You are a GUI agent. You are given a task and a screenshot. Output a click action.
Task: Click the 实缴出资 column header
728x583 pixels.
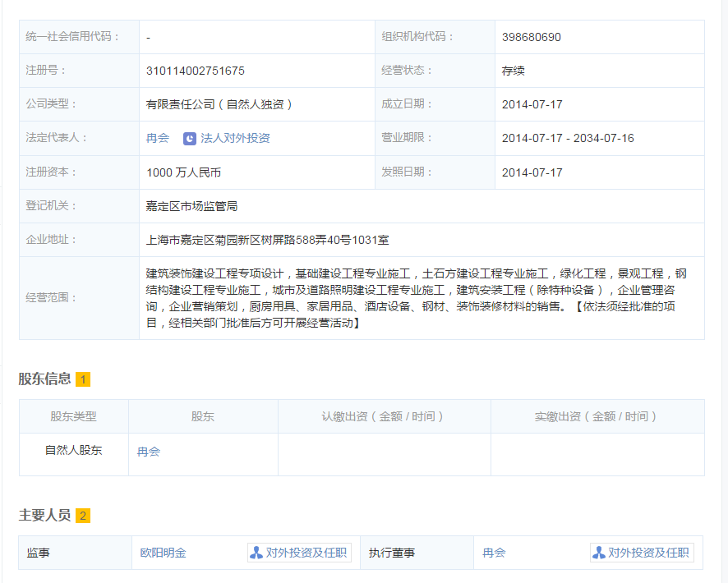pyautogui.click(x=597, y=416)
